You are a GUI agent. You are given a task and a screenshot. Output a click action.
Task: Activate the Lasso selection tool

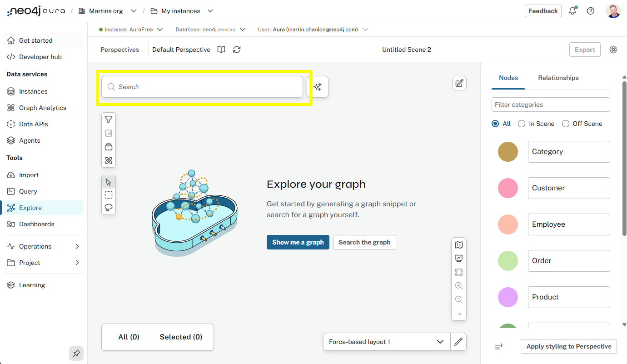(x=109, y=208)
